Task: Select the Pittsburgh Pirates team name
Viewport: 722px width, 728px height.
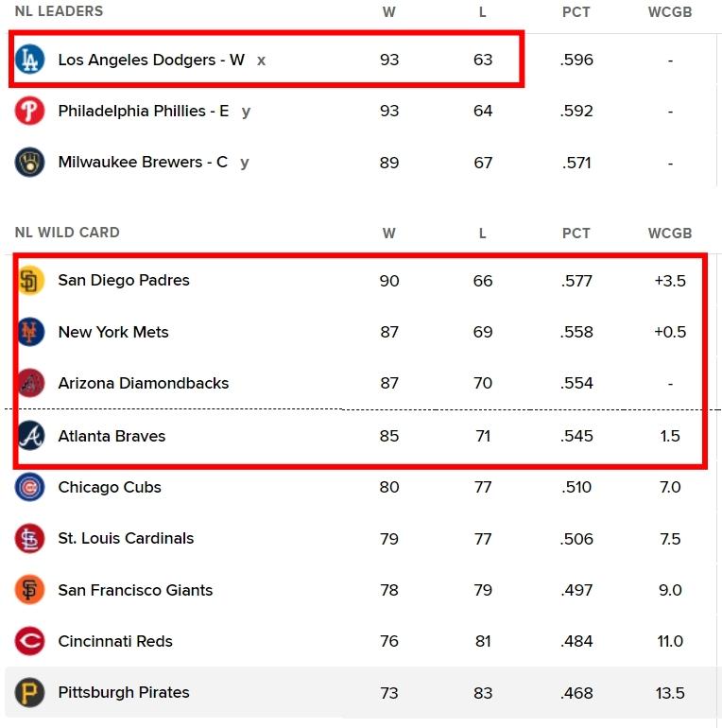Action: point(124,692)
